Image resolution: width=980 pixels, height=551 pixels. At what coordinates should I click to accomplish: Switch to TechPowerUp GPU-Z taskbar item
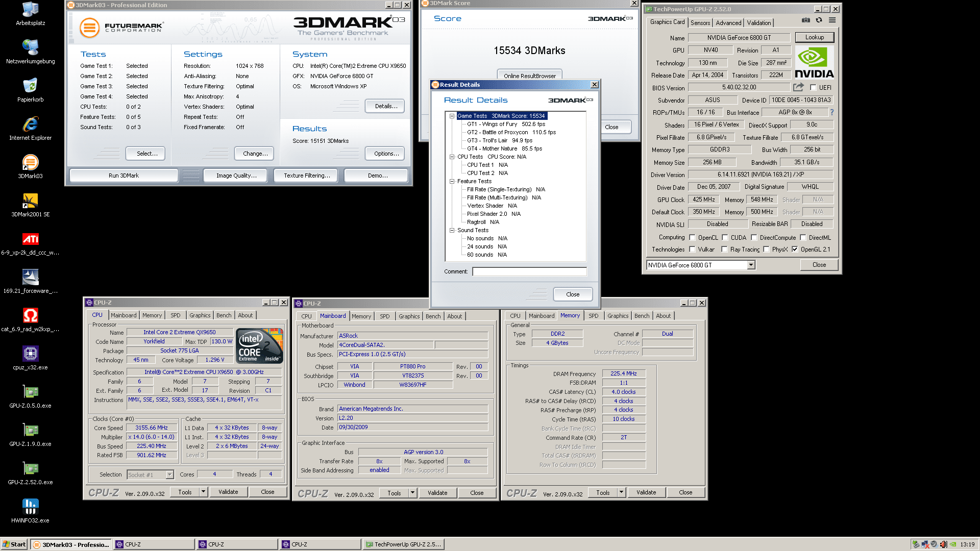pyautogui.click(x=403, y=544)
